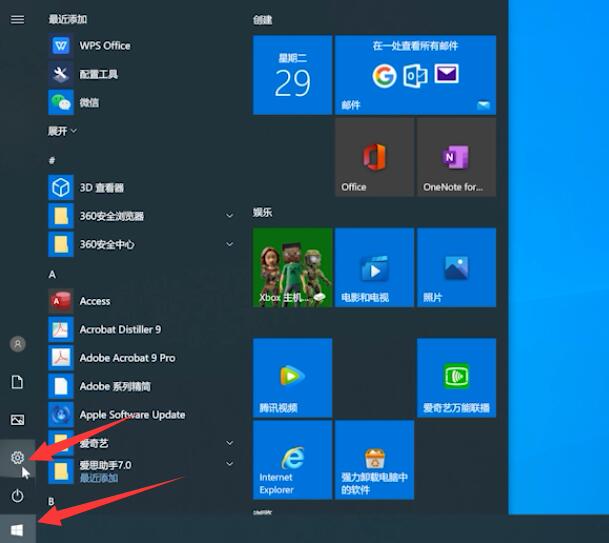Open the calendar tile showing 29
Viewport: 609px width, 543px height.
pos(292,75)
